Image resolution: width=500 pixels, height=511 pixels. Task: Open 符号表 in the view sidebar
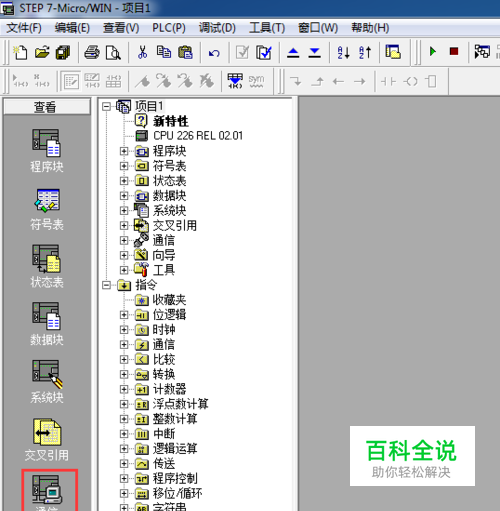[x=47, y=209]
